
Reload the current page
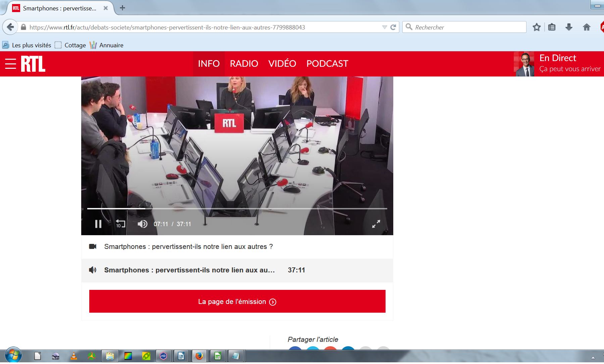pos(393,27)
